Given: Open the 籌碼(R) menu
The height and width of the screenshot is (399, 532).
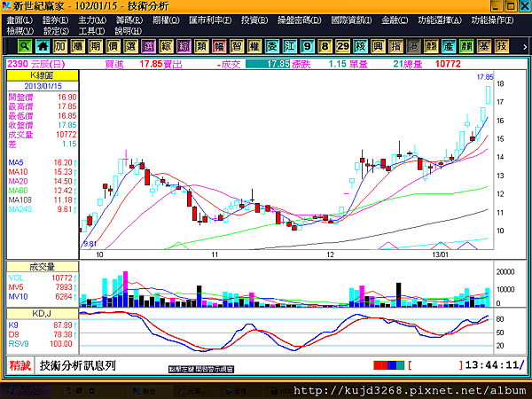Looking at the screenshot, I should [129, 20].
